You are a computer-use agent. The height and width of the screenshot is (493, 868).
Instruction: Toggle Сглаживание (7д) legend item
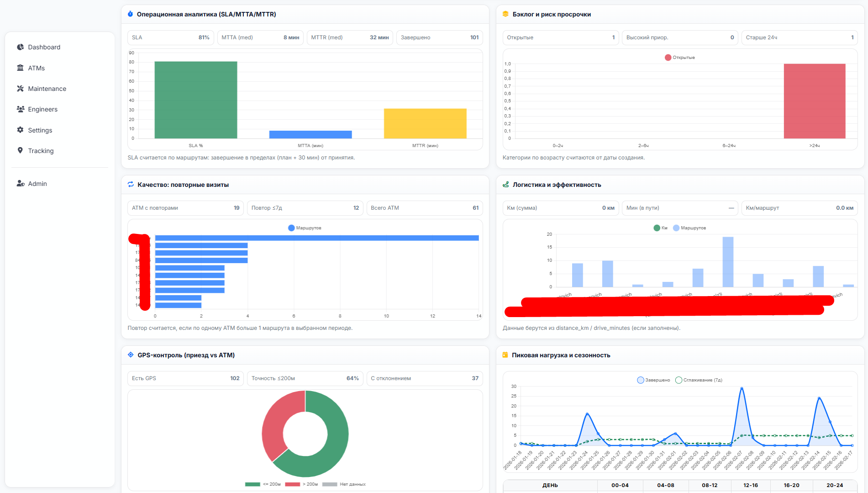pos(699,380)
